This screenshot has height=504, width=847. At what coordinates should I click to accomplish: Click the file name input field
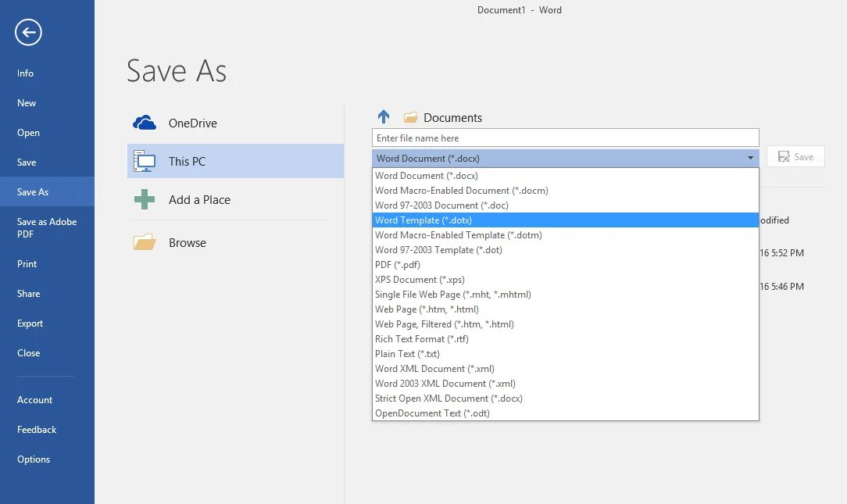click(x=565, y=138)
